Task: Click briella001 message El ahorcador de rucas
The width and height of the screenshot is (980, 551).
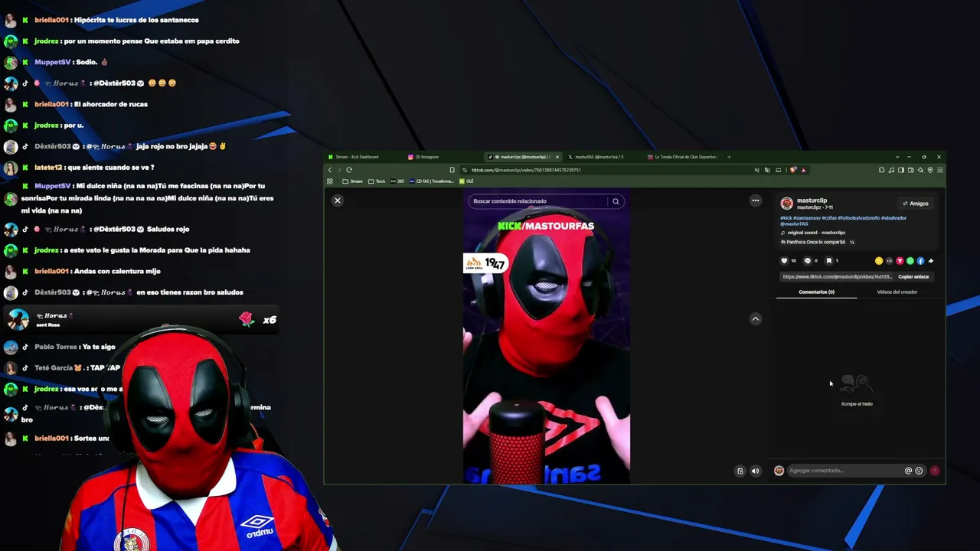Action: (x=91, y=104)
